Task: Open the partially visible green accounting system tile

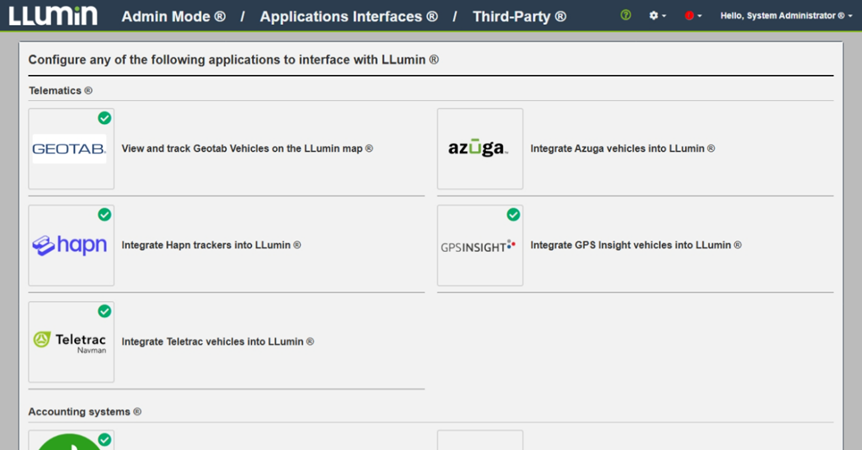Action: pos(71,441)
